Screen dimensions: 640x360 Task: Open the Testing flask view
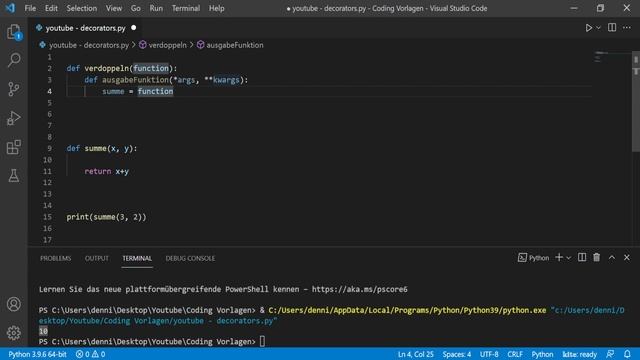(x=14, y=176)
